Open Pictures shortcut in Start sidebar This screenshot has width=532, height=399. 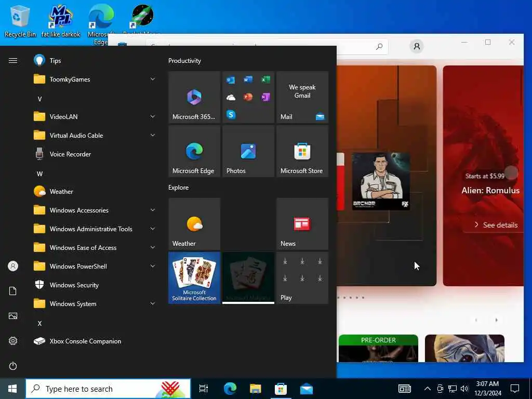[x=13, y=316]
